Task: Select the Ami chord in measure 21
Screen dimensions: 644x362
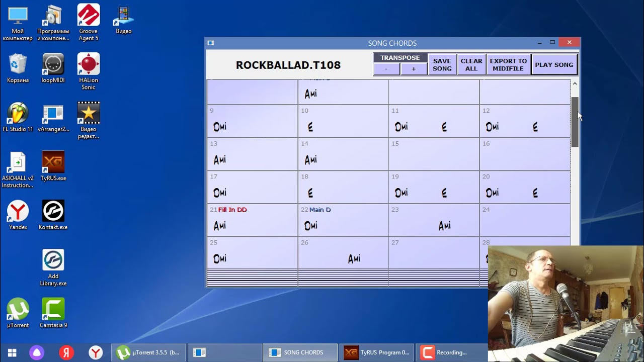Action: tap(220, 226)
